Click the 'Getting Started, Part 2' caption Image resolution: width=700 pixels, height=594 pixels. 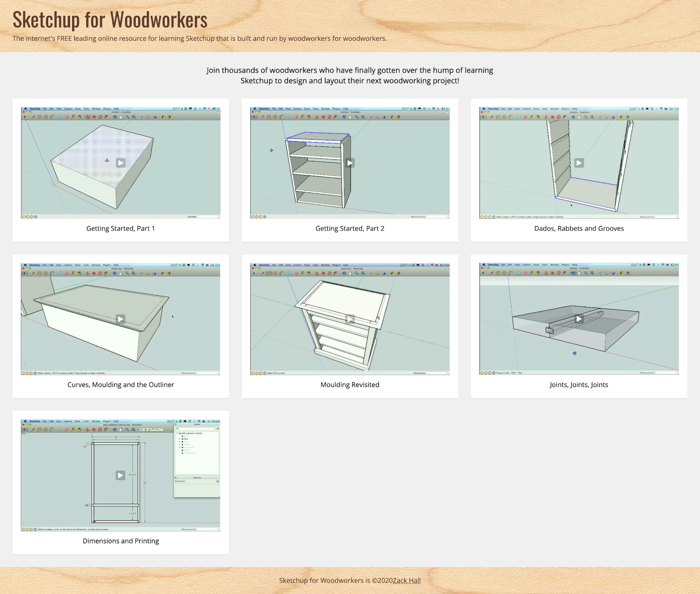350,228
